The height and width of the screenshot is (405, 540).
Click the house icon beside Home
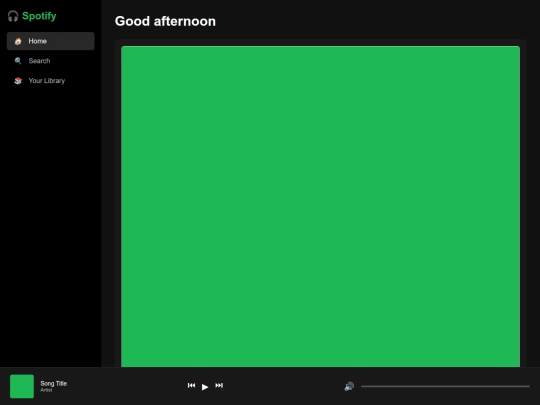click(x=18, y=41)
